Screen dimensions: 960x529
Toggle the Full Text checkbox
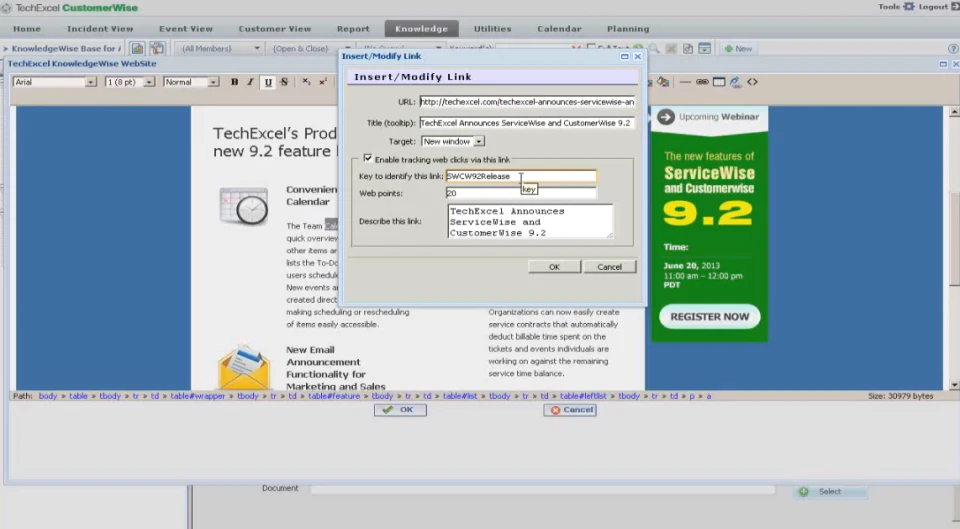pos(591,48)
